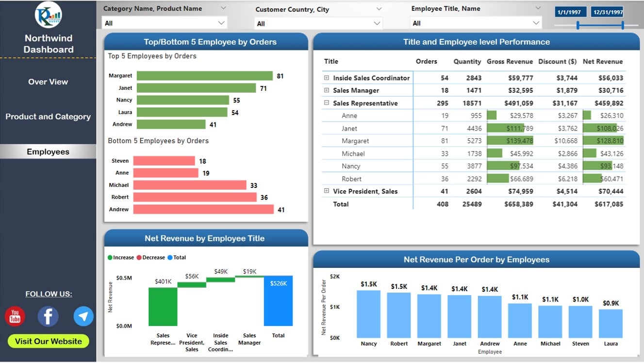
Task: Select the Sales Representative waterfall bar
Action: 163,307
